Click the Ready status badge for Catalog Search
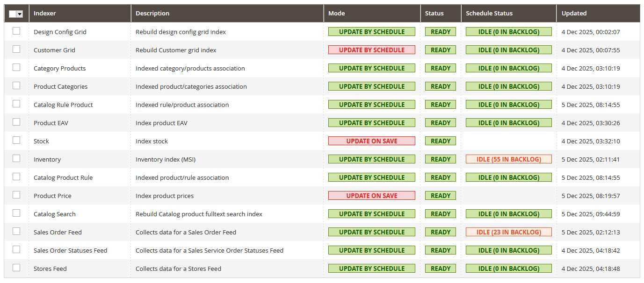This screenshot has height=283, width=644. pos(440,214)
